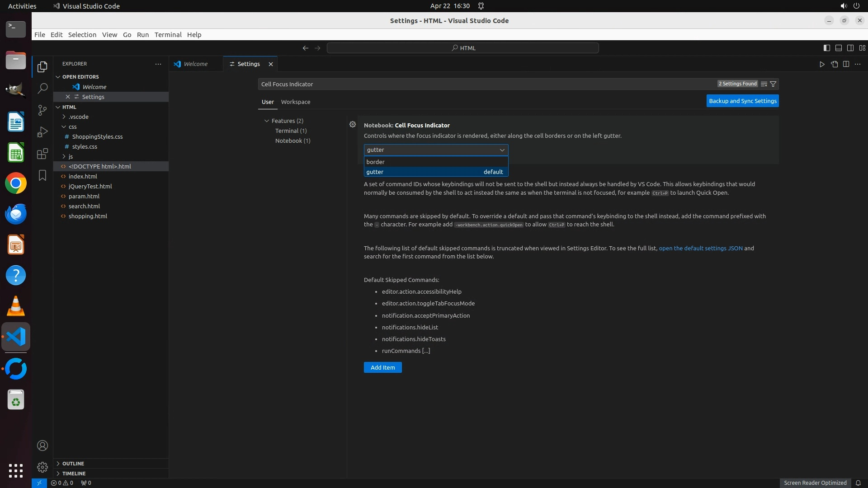
Task: Open the Manage gear in activity bar
Action: coord(42,467)
